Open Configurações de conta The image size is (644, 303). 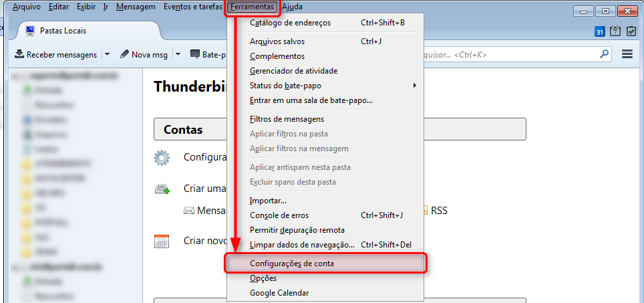pyautogui.click(x=326, y=264)
